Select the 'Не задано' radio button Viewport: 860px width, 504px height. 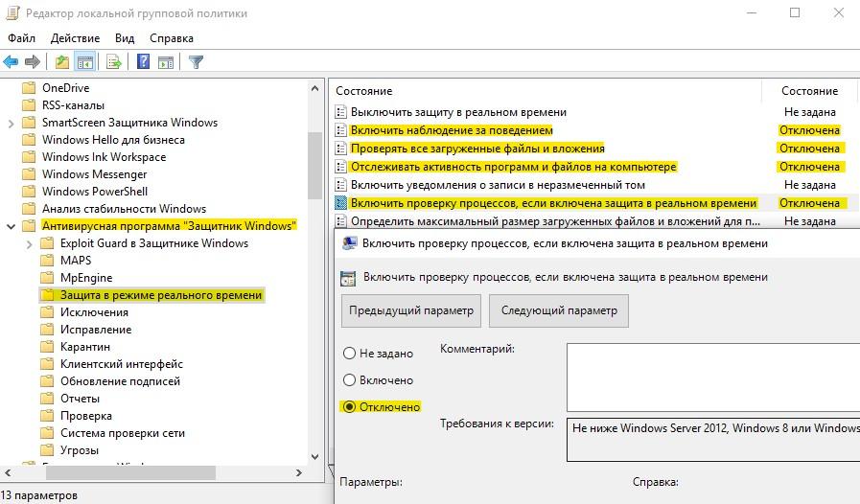click(349, 354)
